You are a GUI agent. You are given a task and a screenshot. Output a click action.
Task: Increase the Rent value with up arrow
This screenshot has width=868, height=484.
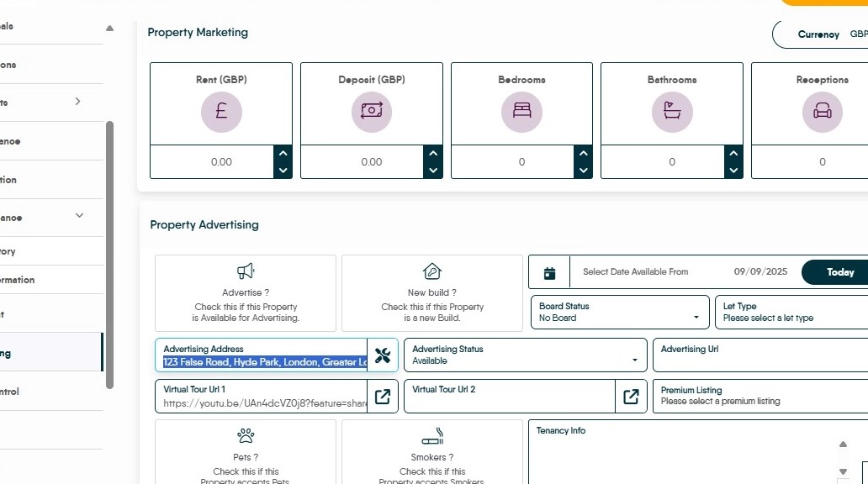[283, 154]
